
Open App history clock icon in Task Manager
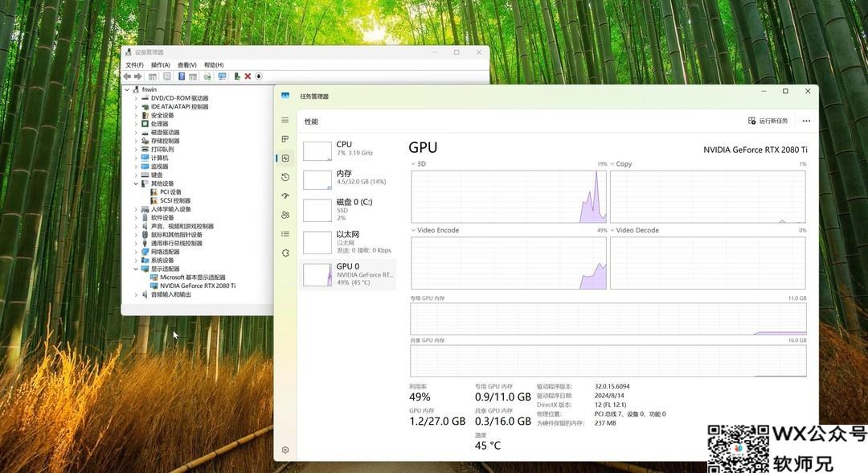[285, 177]
